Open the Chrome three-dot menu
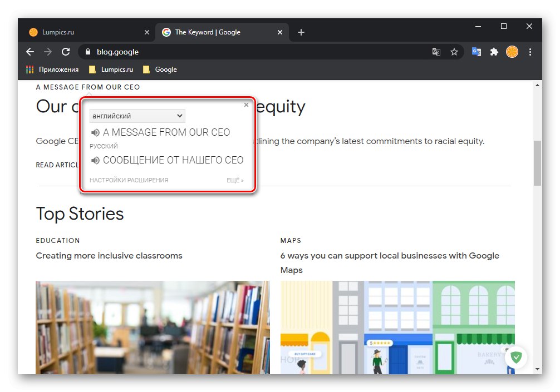Viewport: 560px width, 392px height. click(x=530, y=52)
